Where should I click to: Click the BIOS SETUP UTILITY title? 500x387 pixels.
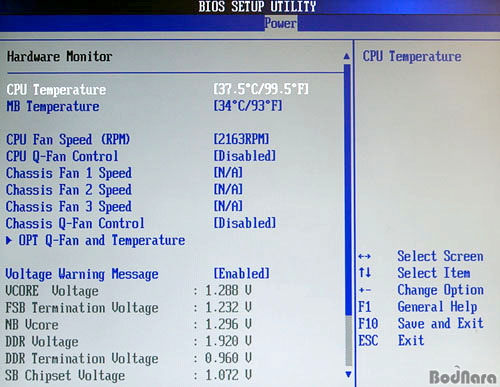pos(257,7)
